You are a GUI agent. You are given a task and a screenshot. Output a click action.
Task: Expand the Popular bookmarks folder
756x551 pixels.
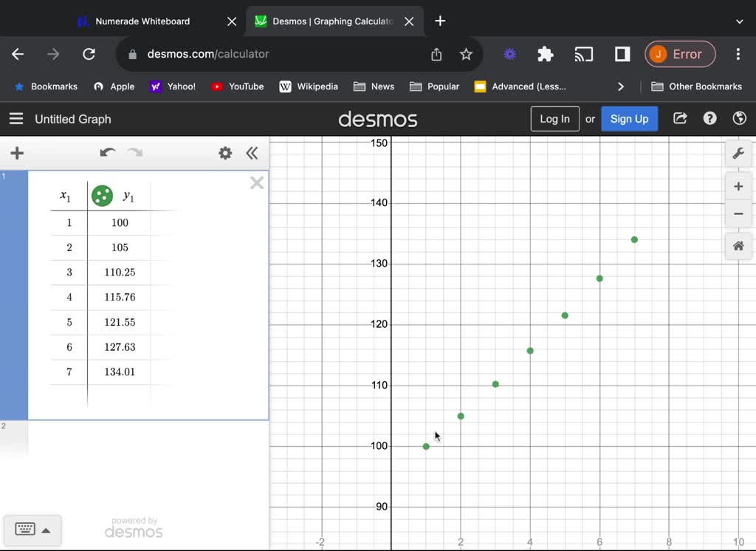[x=434, y=87]
